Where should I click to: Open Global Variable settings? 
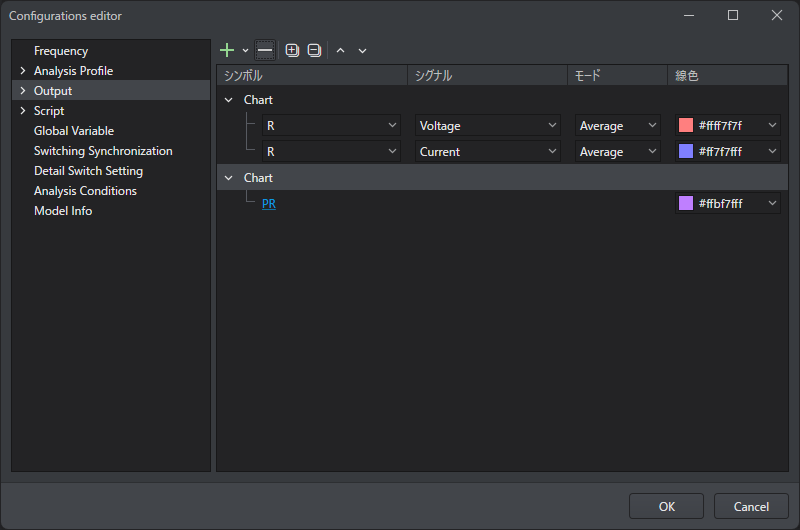(74, 131)
